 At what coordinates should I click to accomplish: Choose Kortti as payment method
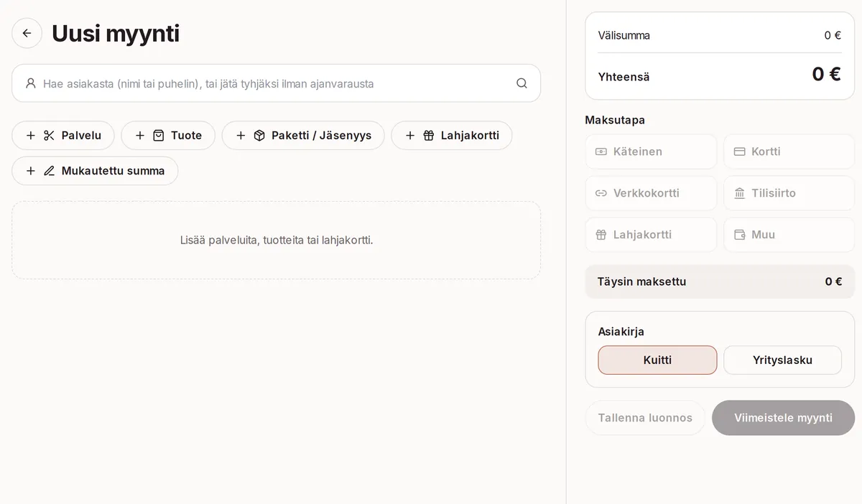click(789, 151)
